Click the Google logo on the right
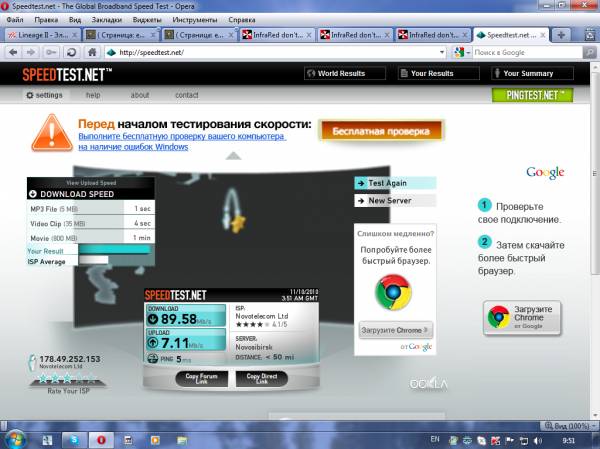 [x=545, y=173]
